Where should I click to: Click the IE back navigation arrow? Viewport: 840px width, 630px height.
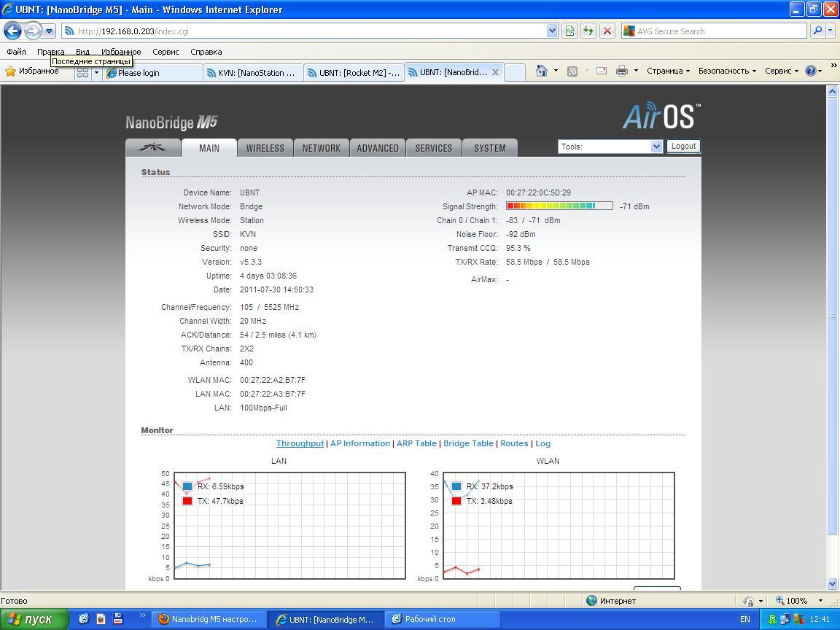13,31
